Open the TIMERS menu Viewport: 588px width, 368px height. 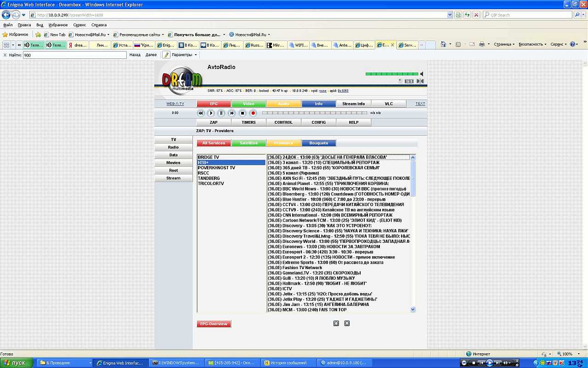click(249, 122)
